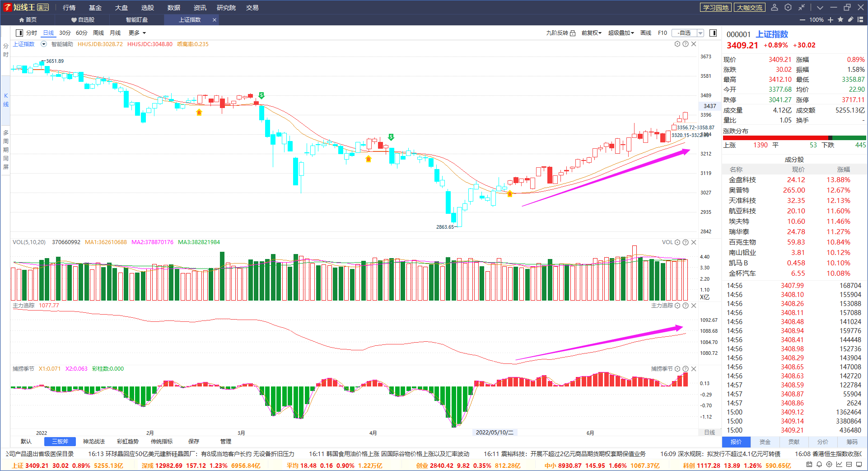This screenshot has height=471, width=868.
Task: Open hexagon settings icon in title bar
Action: [788, 7]
